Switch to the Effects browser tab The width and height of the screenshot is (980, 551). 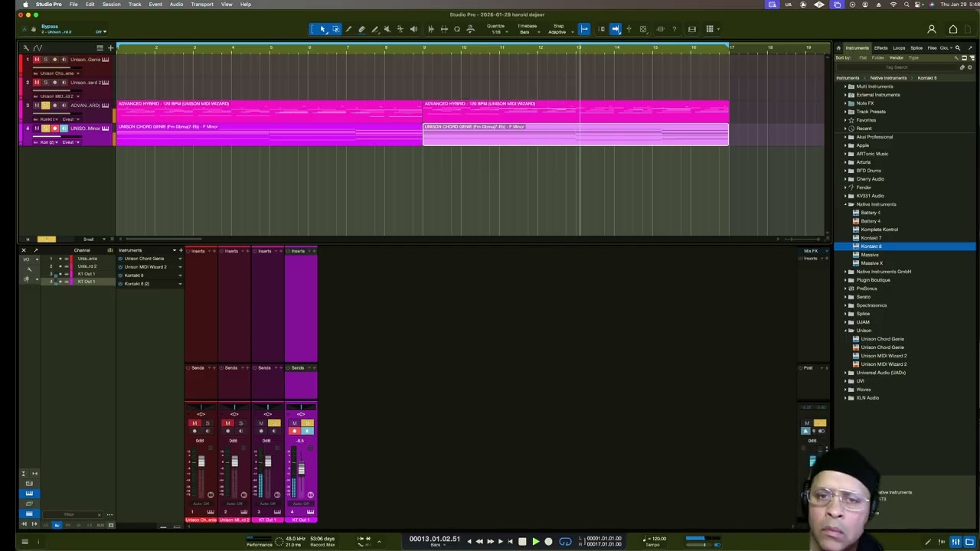(881, 47)
